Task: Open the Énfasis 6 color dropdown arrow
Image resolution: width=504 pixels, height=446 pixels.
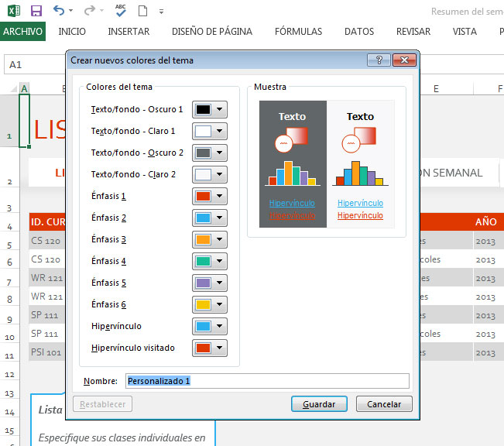Action: coord(220,304)
